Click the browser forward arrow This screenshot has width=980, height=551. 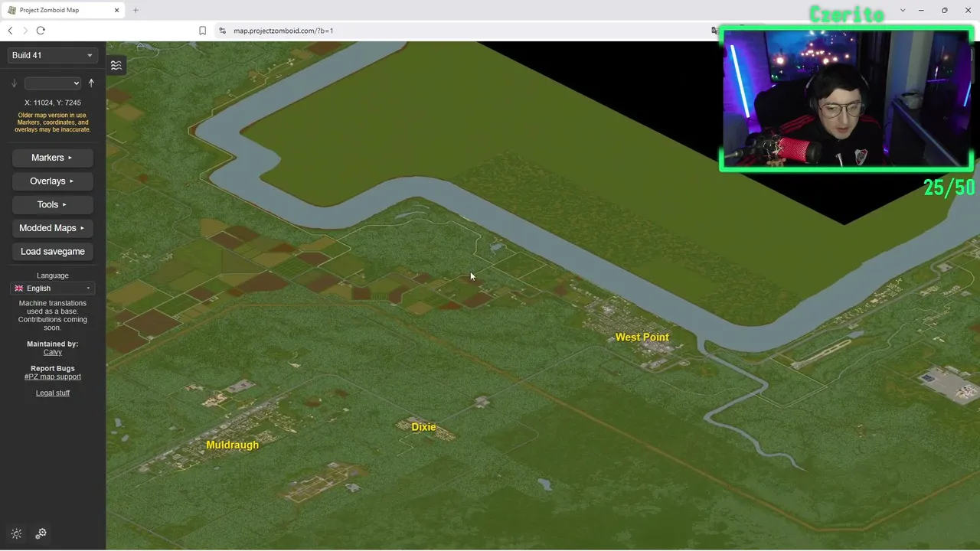25,31
